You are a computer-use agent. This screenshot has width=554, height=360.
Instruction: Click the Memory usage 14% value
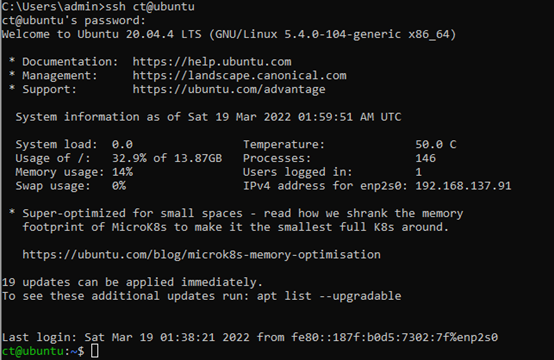(122, 172)
